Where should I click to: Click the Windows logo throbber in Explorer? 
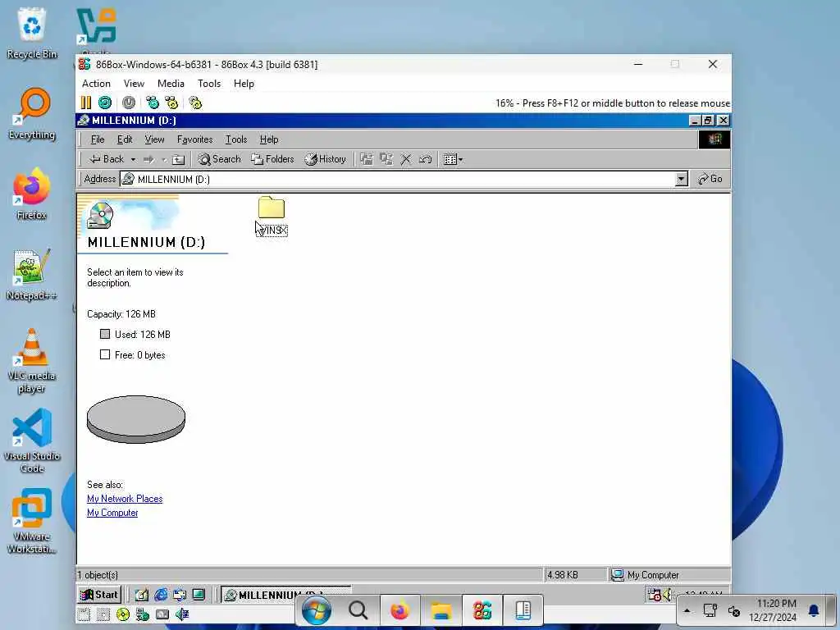[x=714, y=139]
